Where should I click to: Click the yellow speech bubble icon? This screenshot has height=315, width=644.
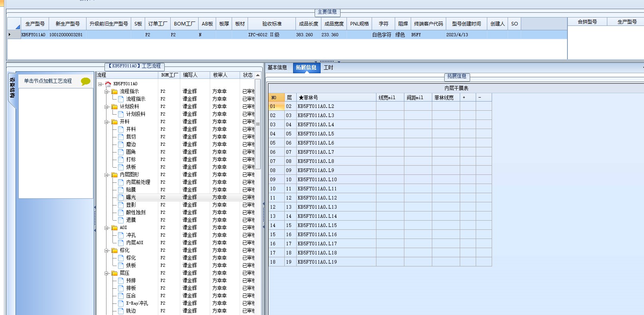tap(86, 82)
